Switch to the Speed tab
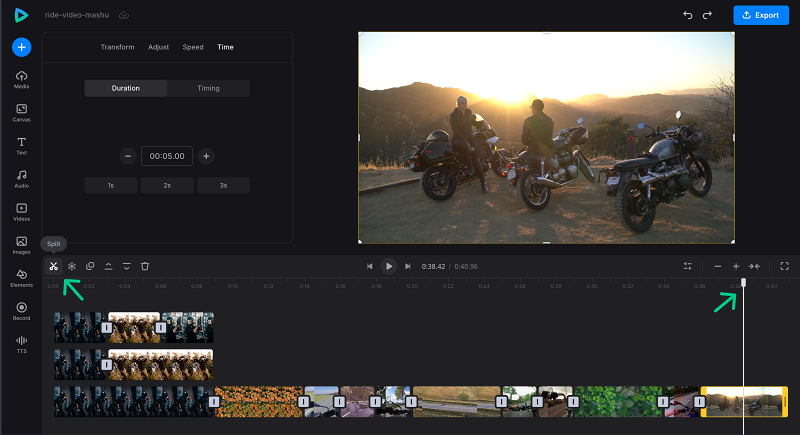800x435 pixels. coord(193,47)
